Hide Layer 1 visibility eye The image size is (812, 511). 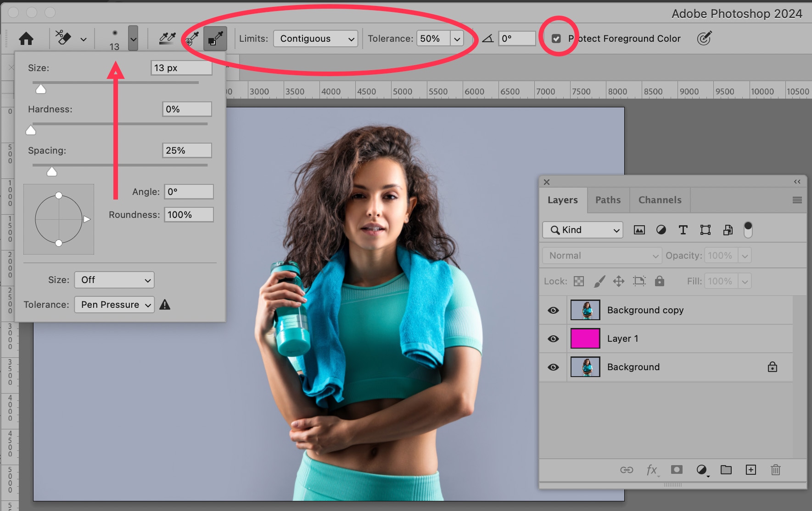tap(553, 339)
